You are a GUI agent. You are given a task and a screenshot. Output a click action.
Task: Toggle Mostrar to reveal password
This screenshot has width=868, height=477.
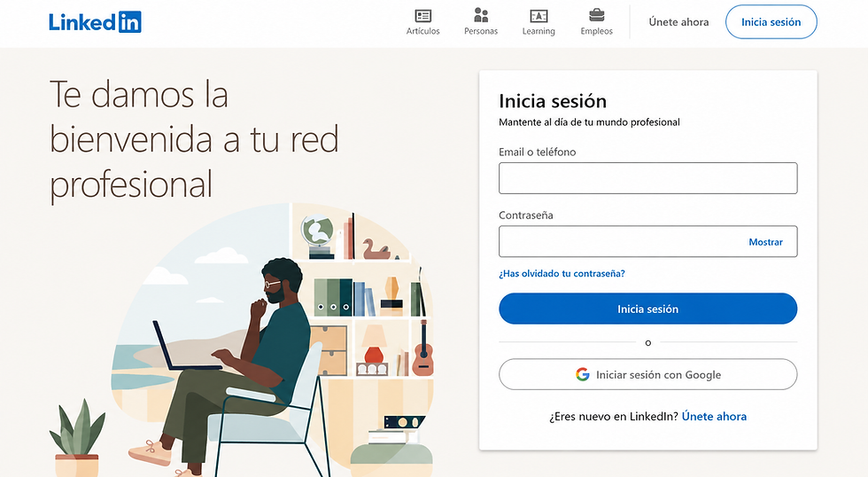765,242
